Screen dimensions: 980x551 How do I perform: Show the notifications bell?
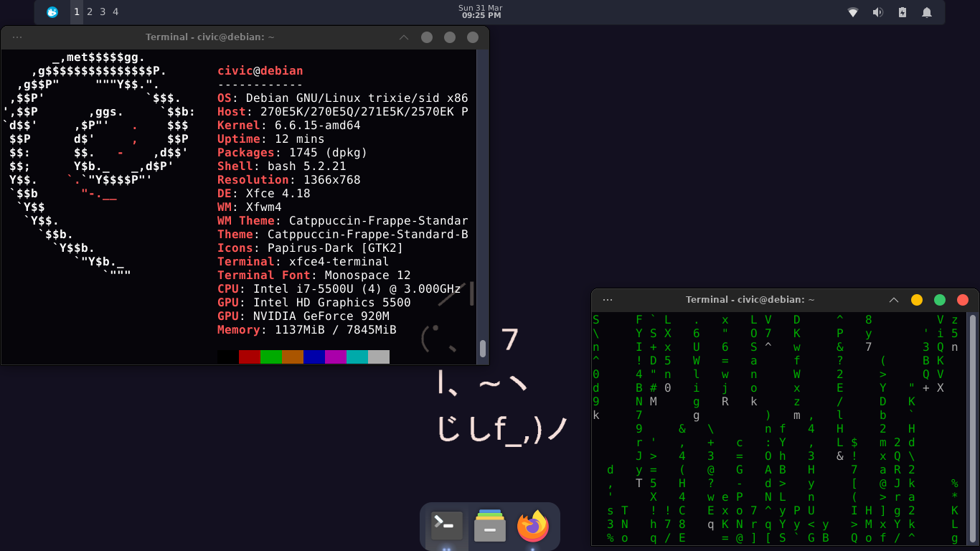(x=927, y=12)
